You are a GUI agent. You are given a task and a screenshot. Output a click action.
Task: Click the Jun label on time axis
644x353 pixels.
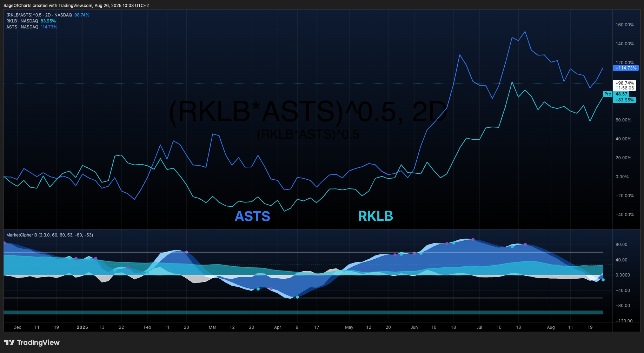point(414,327)
